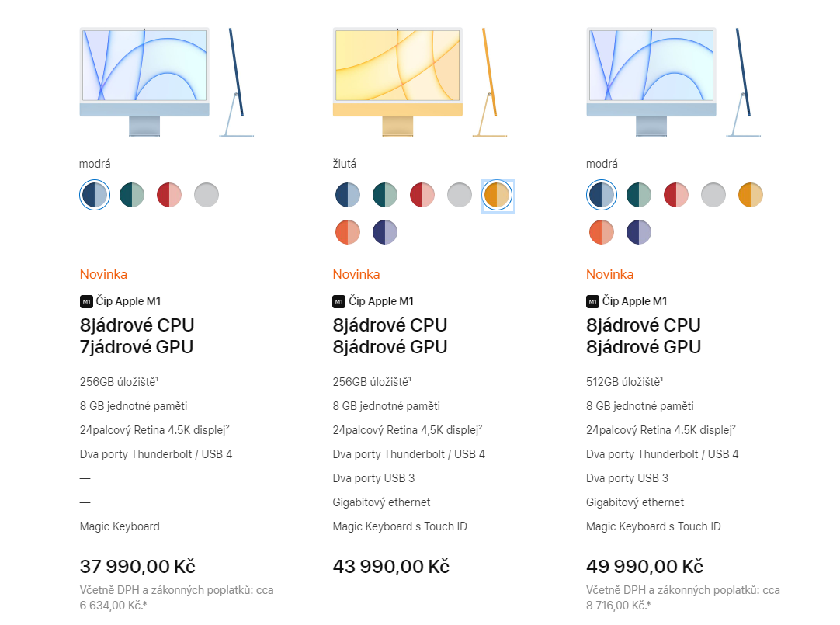Click the M1 chip badge on the right iMac
The image size is (840, 625).
[592, 301]
